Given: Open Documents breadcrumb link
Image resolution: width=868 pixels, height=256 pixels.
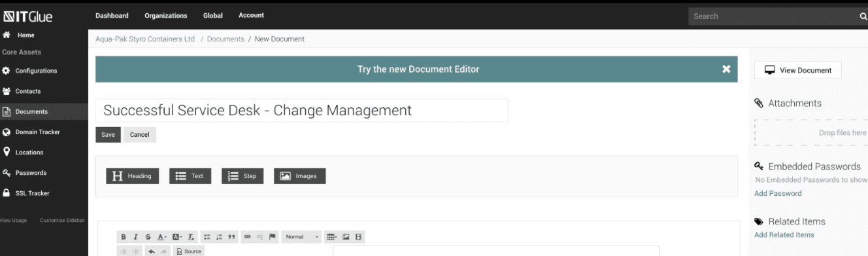Looking at the screenshot, I should coord(225,39).
